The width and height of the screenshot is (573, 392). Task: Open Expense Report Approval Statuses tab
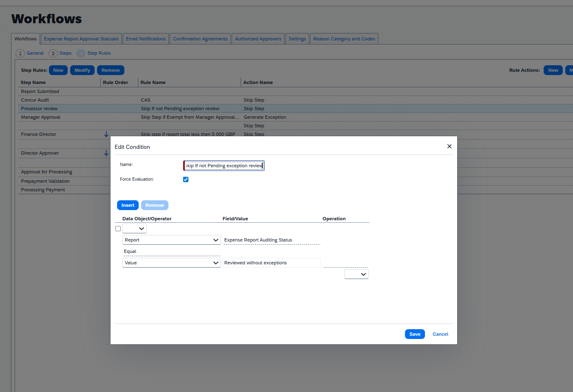point(81,39)
